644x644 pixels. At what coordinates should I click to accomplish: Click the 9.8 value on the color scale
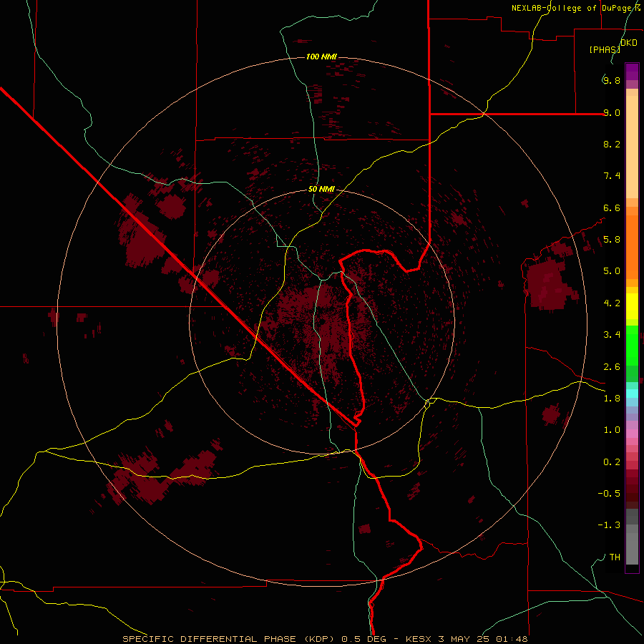coord(612,80)
